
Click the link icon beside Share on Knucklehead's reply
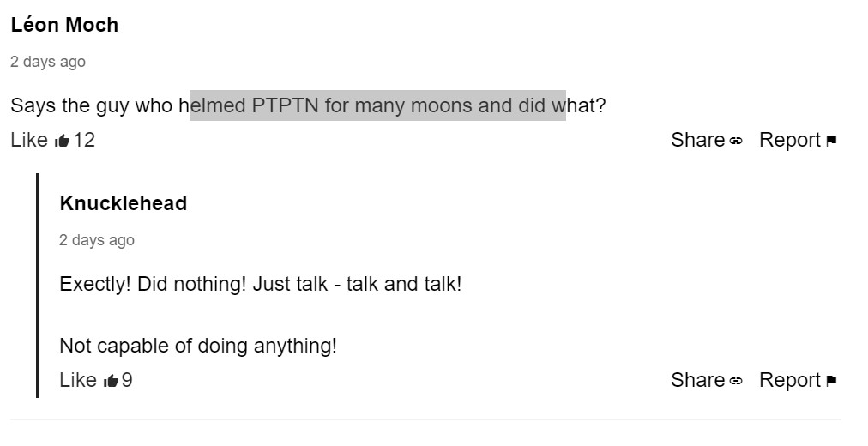(736, 381)
